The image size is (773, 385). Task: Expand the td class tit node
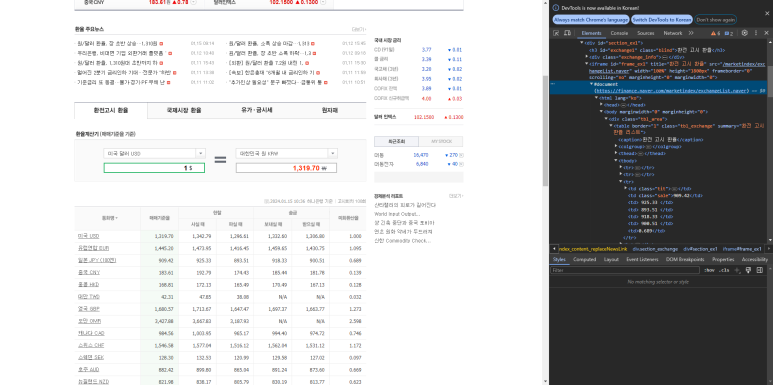pyautogui.click(x=626, y=188)
